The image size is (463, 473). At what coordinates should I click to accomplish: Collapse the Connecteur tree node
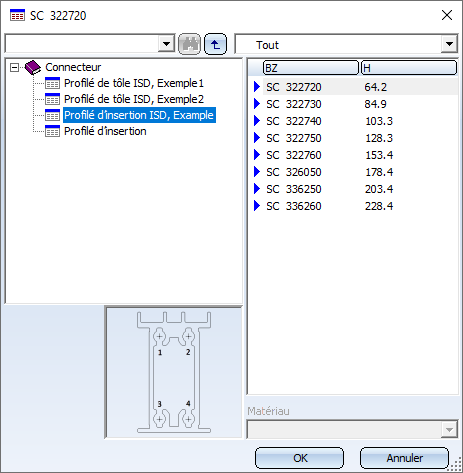pyautogui.click(x=14, y=68)
